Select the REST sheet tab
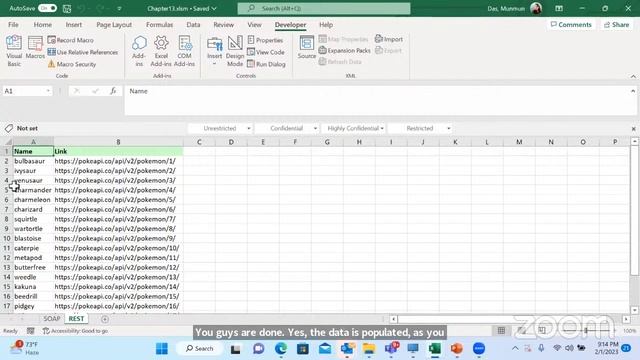640x360 pixels. coord(76,319)
